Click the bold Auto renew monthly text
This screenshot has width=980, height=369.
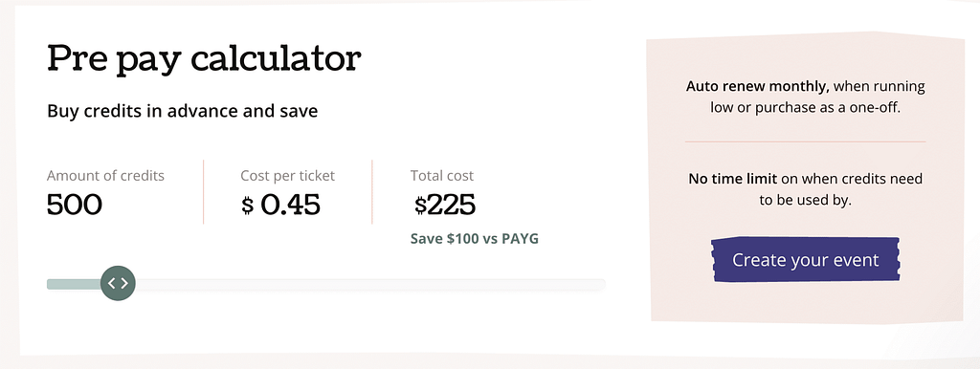tap(758, 86)
